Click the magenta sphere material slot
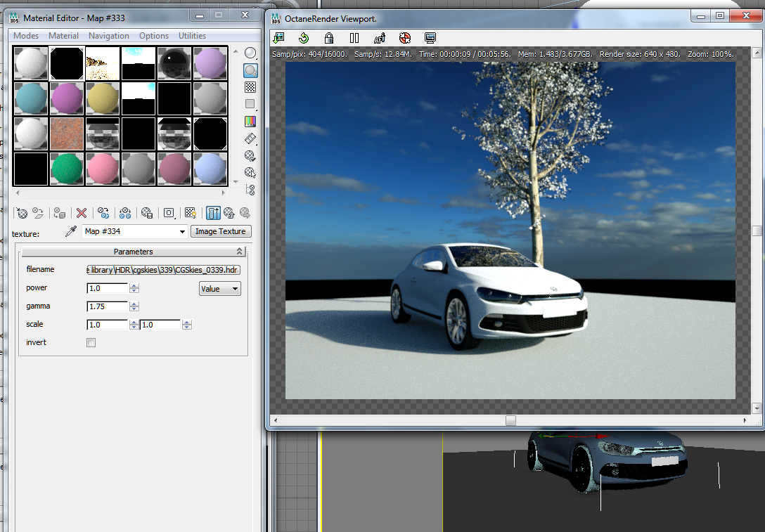The width and height of the screenshot is (765, 532). (x=66, y=98)
